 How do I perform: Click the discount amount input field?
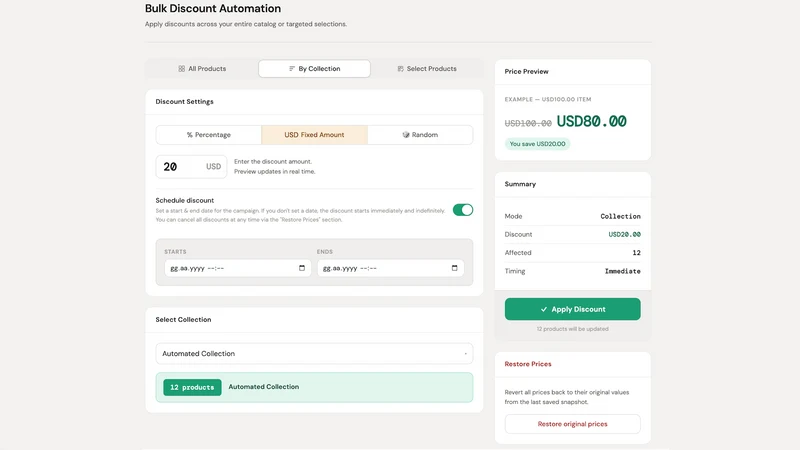(191, 167)
